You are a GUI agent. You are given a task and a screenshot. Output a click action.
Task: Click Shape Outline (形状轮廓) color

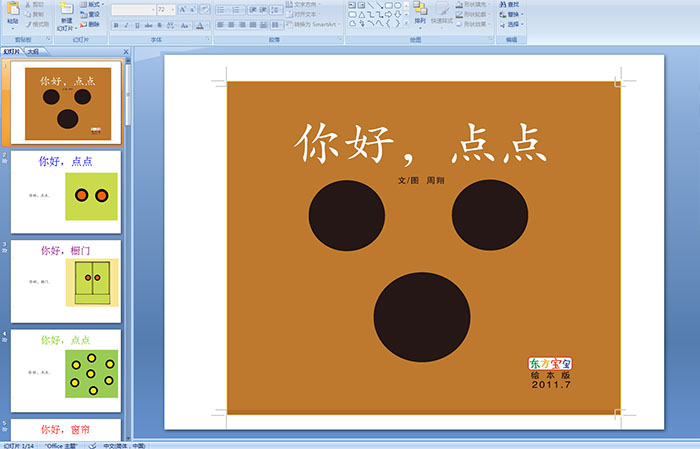pos(473,14)
